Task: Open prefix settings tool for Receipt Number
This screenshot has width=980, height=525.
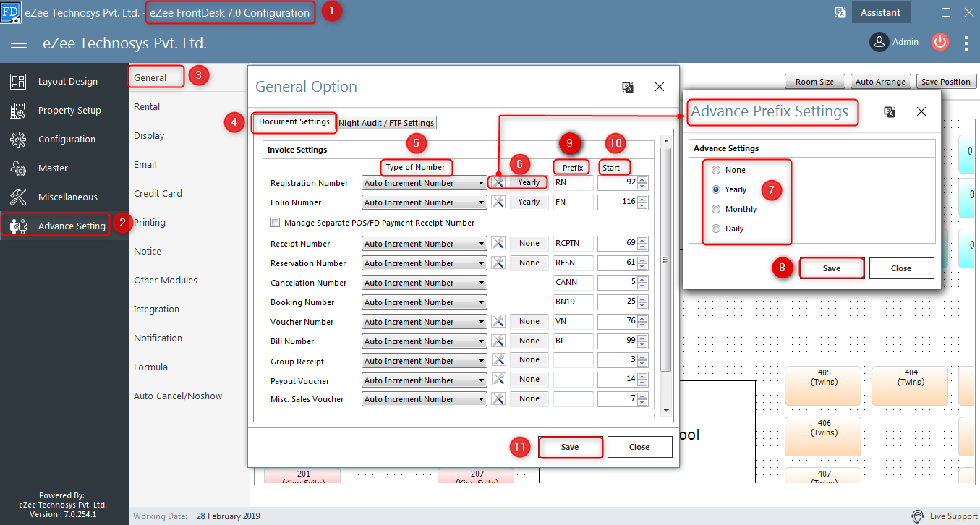Action: 498,244
